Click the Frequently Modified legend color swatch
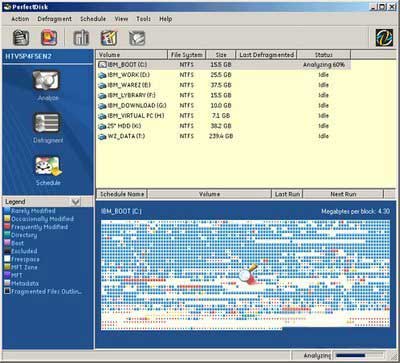Viewport: 400px width, 363px height. [7, 227]
